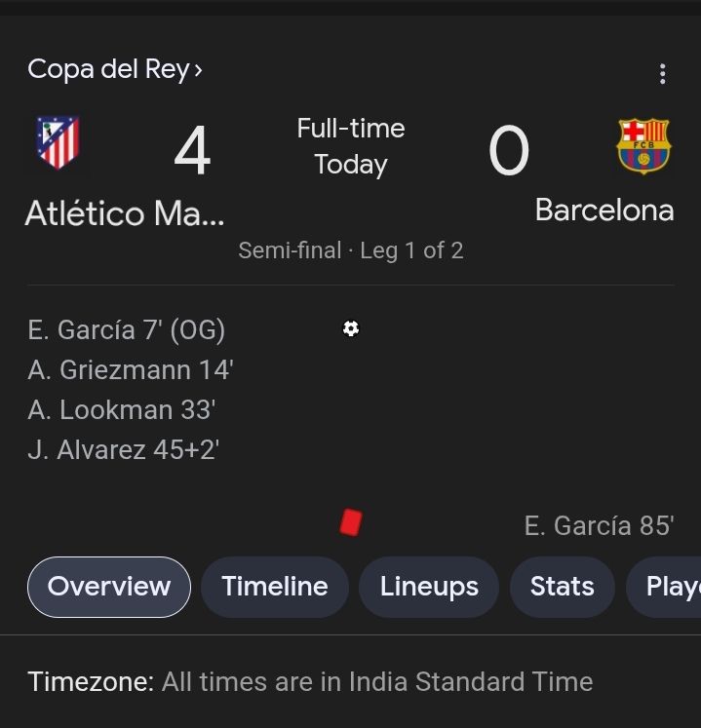Click E. García 7' own goal entry

pos(127,330)
